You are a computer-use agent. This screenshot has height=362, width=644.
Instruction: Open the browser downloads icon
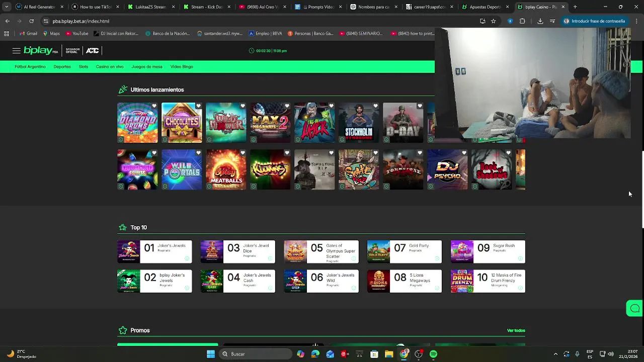540,21
